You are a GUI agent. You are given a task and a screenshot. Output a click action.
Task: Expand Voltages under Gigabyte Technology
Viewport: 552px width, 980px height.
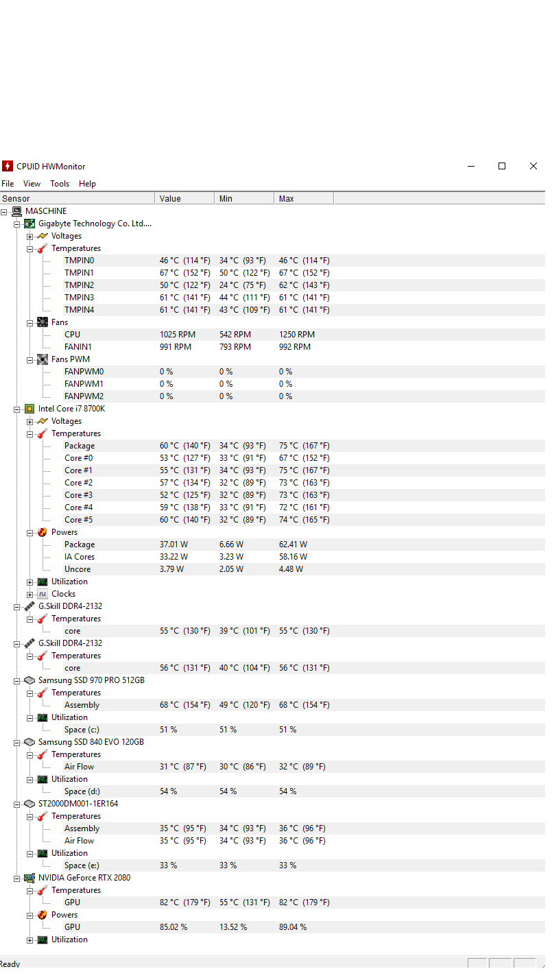30,236
